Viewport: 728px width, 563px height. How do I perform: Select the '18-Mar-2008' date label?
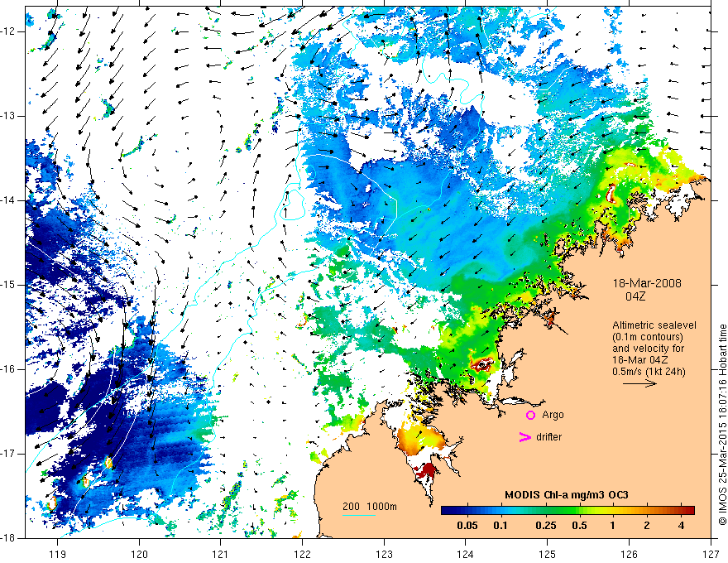click(647, 283)
